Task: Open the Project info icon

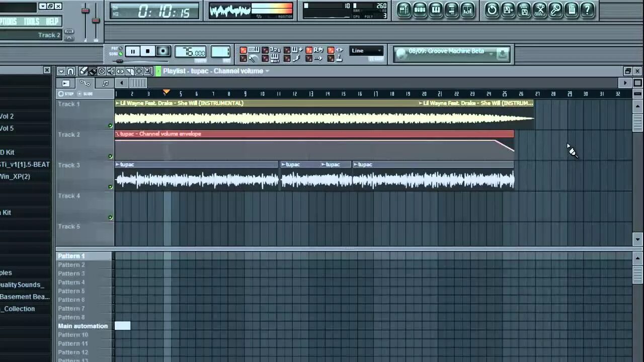Action: (x=572, y=10)
